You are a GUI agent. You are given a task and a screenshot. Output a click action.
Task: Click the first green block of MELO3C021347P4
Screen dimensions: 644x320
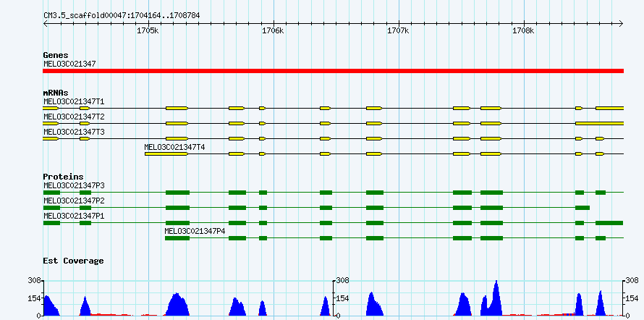[177, 238]
